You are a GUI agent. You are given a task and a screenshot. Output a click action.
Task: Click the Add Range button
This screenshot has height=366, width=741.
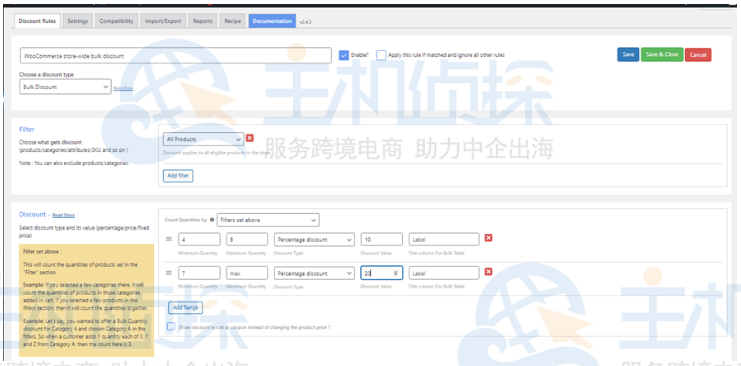tap(185, 307)
